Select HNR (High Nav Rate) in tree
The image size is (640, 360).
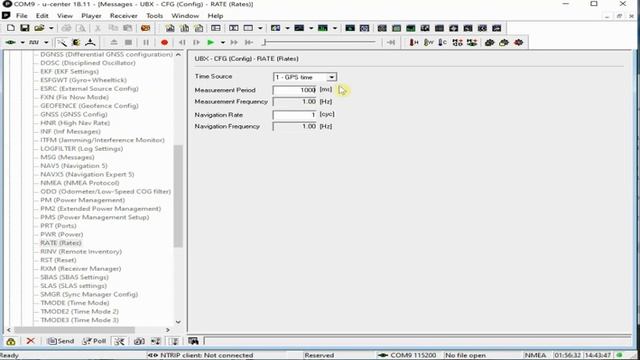(x=75, y=123)
